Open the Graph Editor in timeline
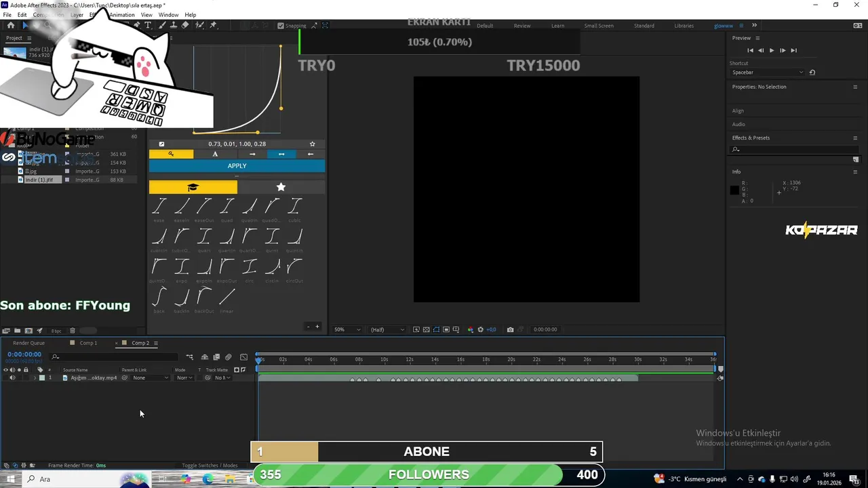The width and height of the screenshot is (868, 488). coord(243,357)
